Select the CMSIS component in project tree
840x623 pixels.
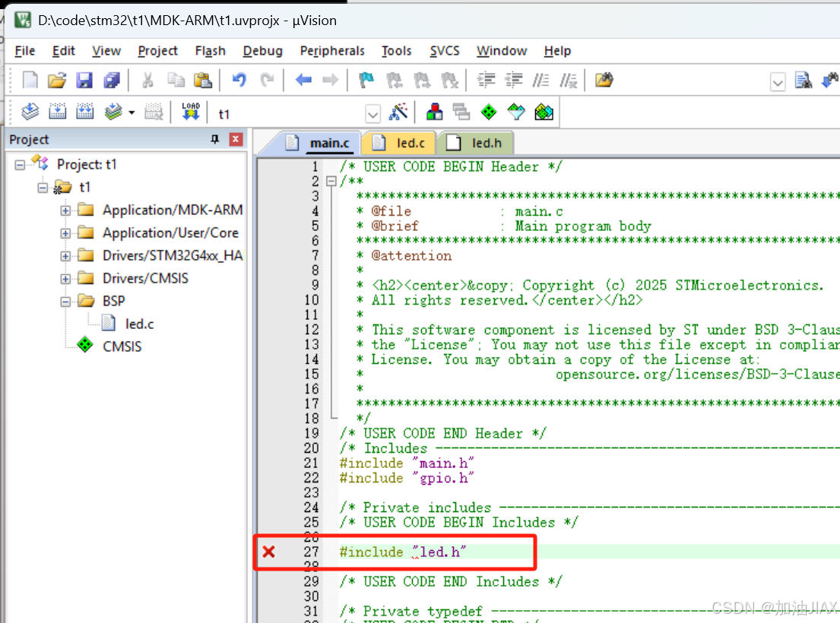pos(122,346)
